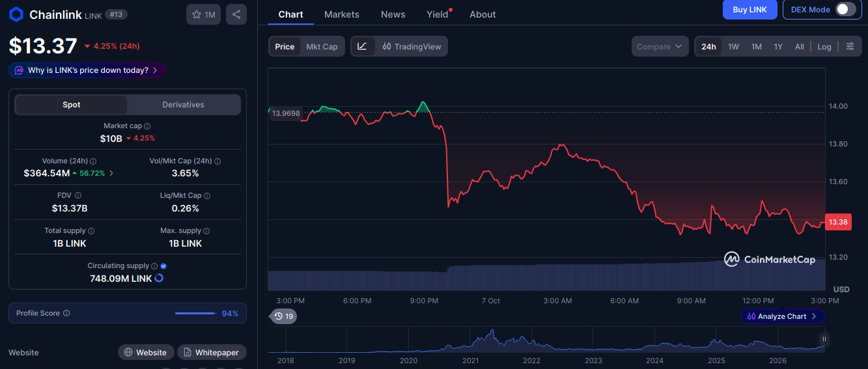Click Liq/Mkt Cap info icon

click(208, 195)
